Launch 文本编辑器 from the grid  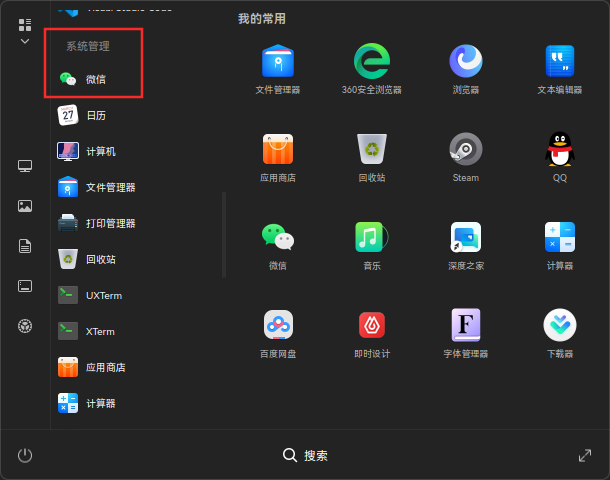[559, 68]
